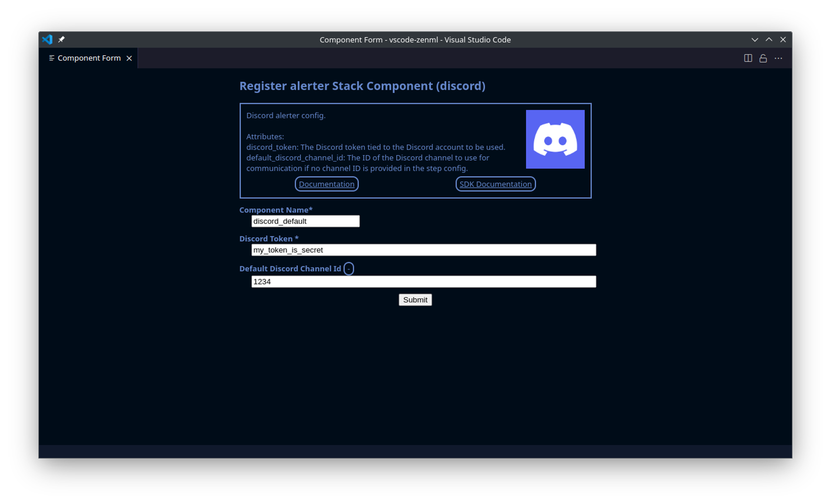
Task: Click the VS Code logo icon in title bar
Action: (47, 39)
